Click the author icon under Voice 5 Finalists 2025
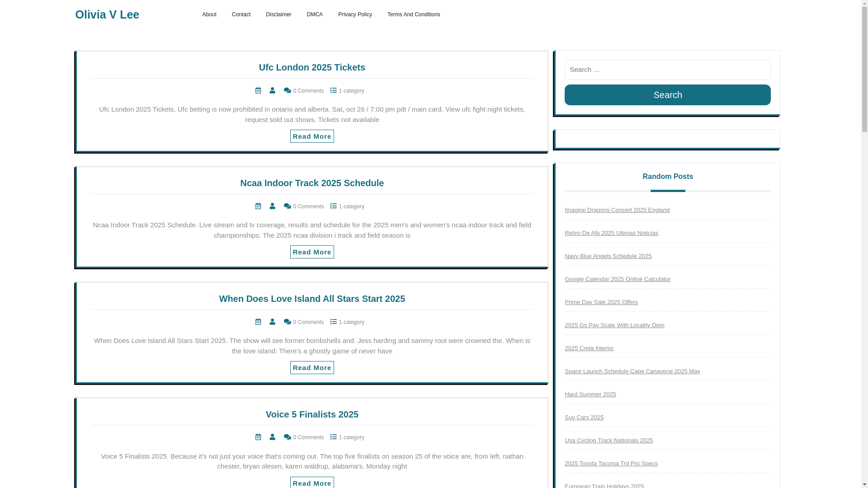Image resolution: width=868 pixels, height=488 pixels. click(272, 437)
